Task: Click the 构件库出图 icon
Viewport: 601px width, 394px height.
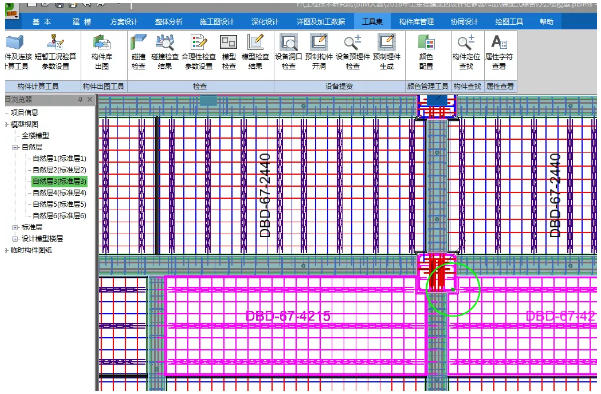Action: (102, 52)
